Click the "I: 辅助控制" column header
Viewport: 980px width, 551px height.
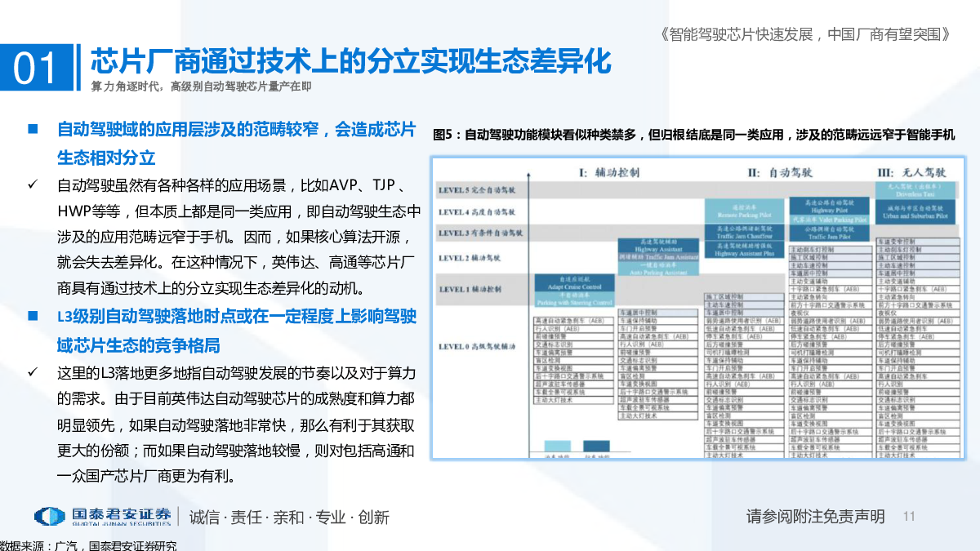[x=609, y=172]
